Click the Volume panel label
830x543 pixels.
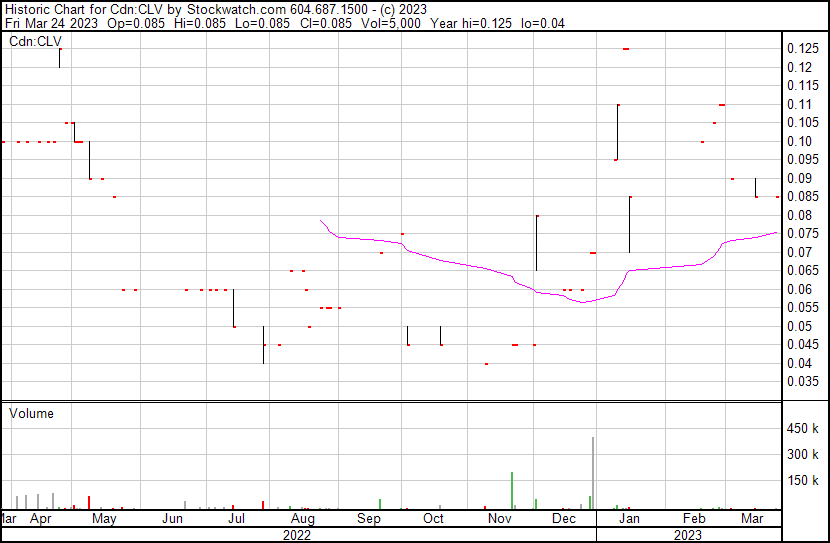point(32,413)
